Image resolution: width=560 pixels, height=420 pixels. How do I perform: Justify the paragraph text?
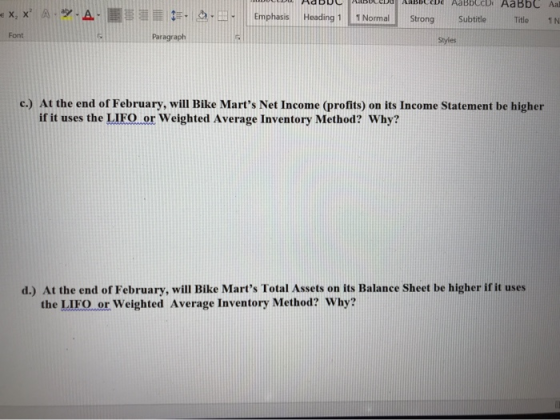(158, 16)
